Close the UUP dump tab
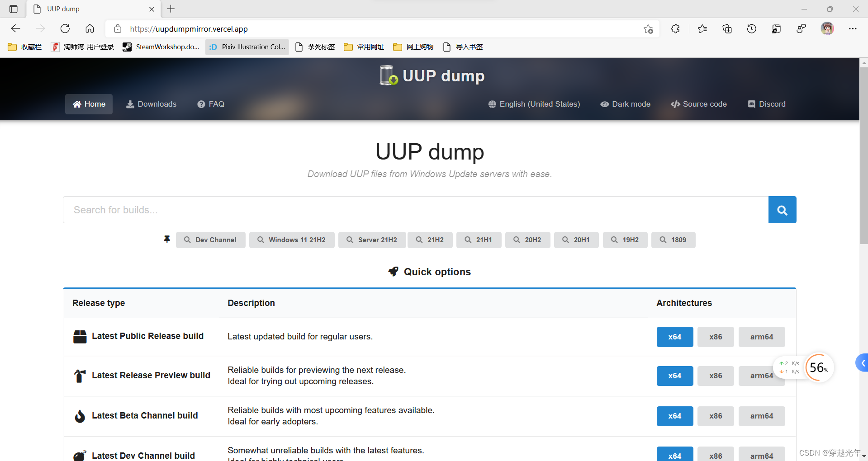 click(x=152, y=9)
